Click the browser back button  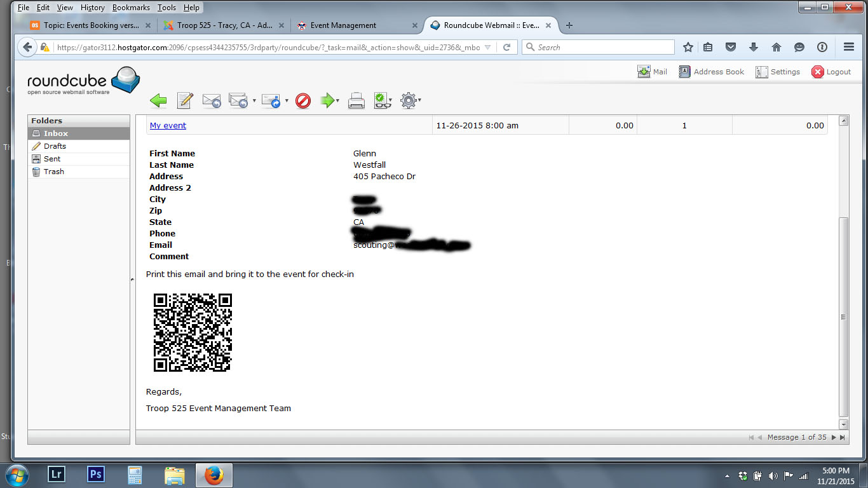[x=27, y=47]
